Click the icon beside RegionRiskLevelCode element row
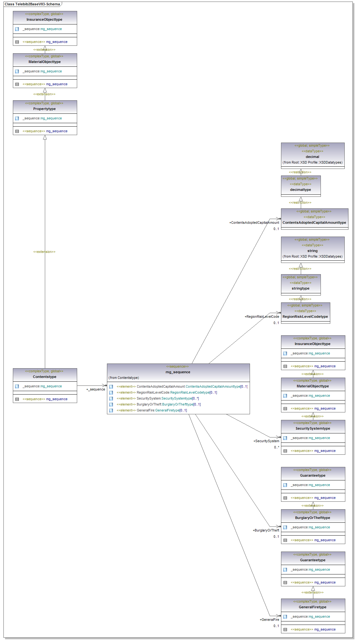361x644 pixels. [x=111, y=393]
